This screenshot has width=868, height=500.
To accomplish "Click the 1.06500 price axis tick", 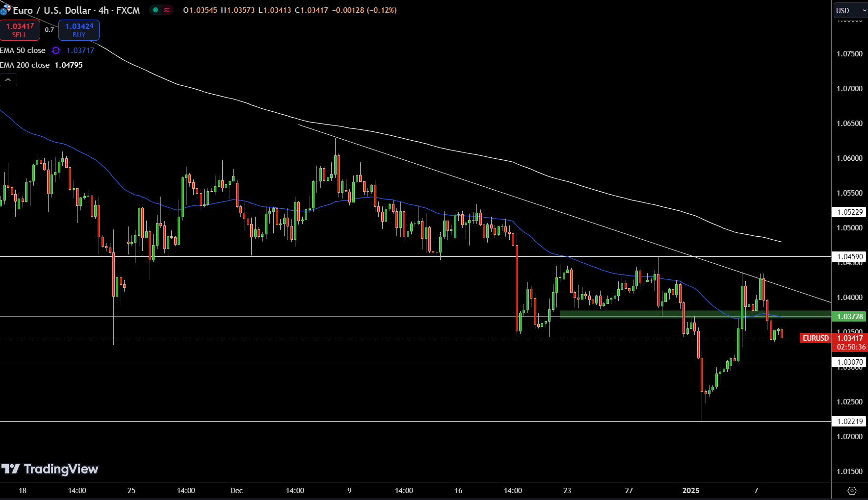I will (849, 124).
